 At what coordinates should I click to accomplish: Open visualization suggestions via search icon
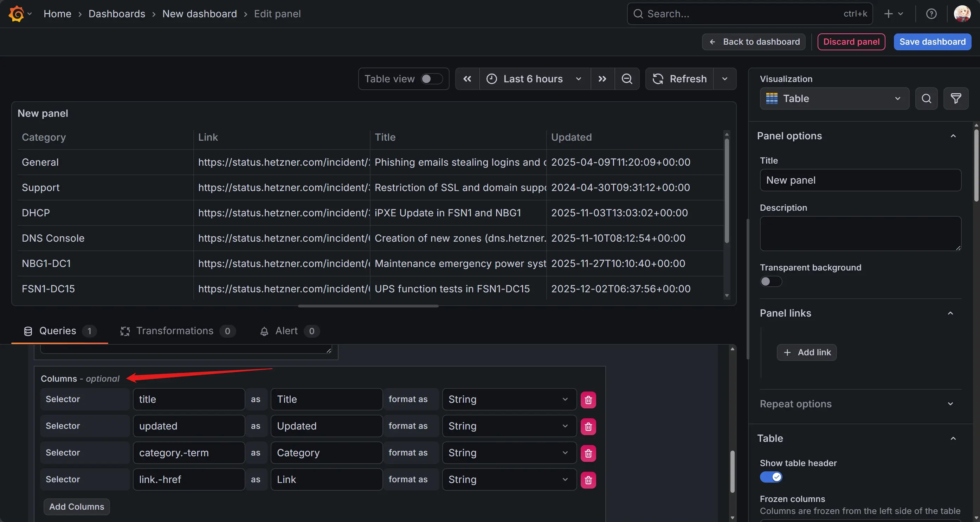(926, 98)
